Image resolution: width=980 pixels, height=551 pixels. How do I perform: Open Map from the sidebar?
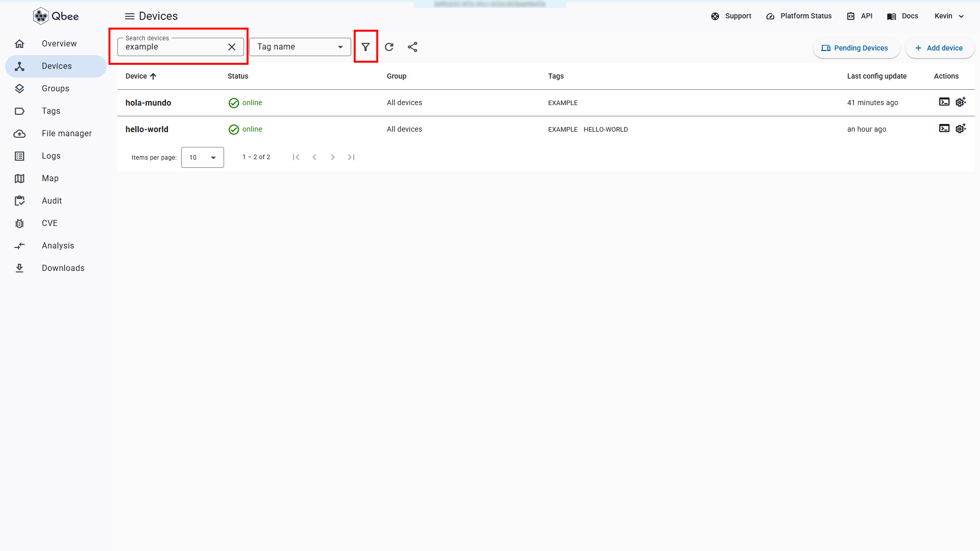coord(56,179)
